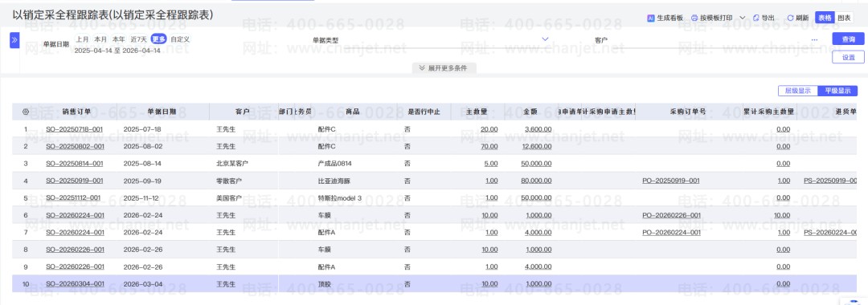868x305 pixels.
Task: Select 平级显示 display mode
Action: [837, 91]
